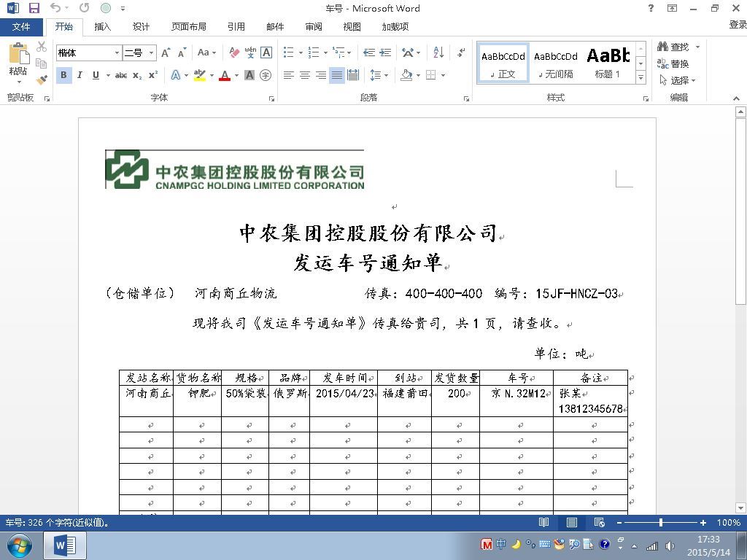Image resolution: width=747 pixels, height=560 pixels.
Task: Click the decrease indent icon
Action: [x=368, y=52]
